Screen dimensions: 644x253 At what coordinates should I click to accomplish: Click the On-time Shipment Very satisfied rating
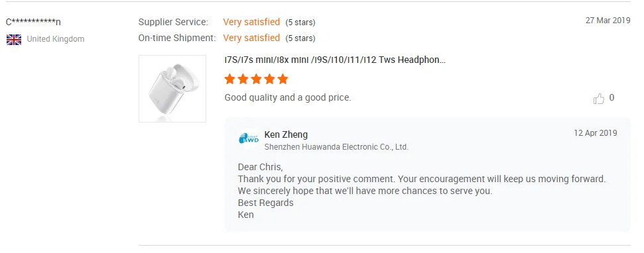251,38
